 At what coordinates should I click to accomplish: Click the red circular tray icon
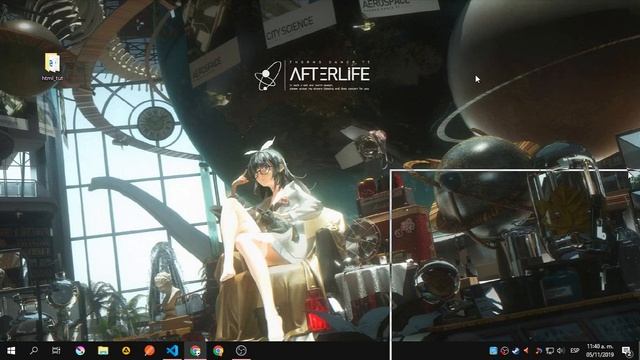point(504,351)
